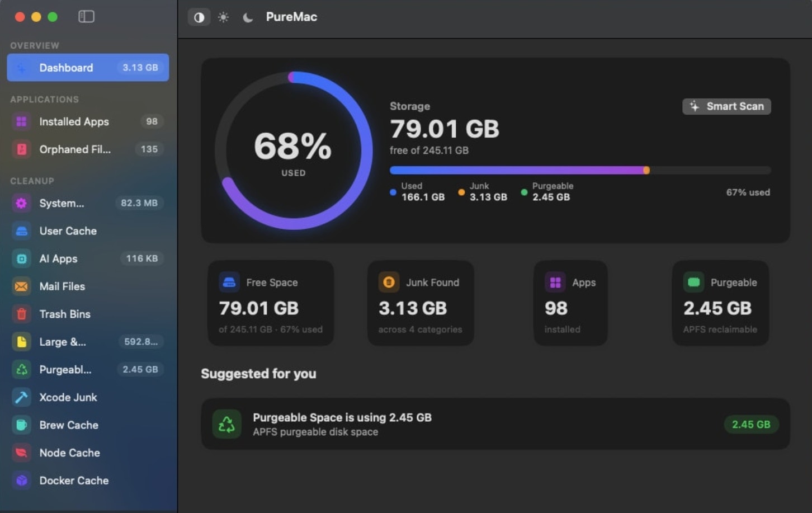Click the Dashboard sparkle icon
This screenshot has width=812, height=513.
pyautogui.click(x=21, y=68)
